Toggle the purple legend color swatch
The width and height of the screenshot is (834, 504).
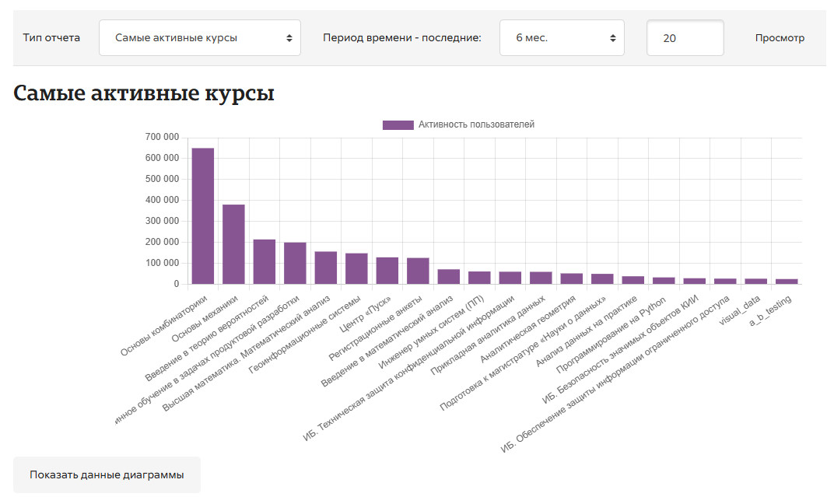click(398, 124)
